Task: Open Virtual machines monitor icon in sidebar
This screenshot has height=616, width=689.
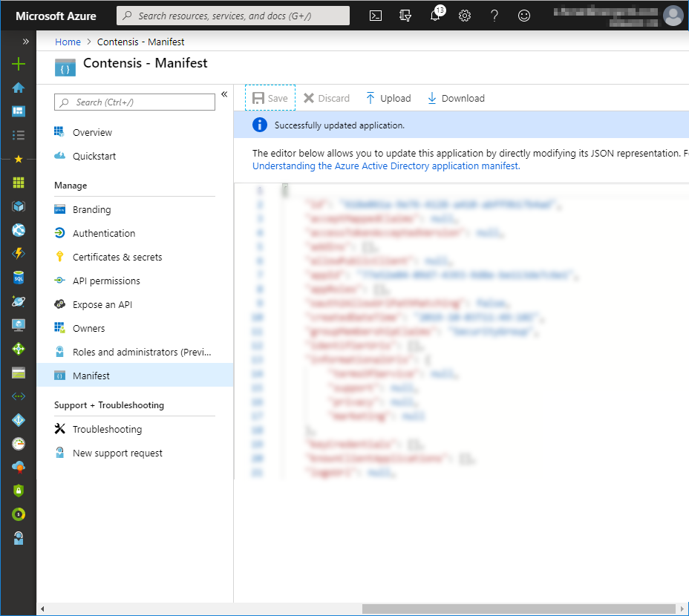Action: [19, 325]
